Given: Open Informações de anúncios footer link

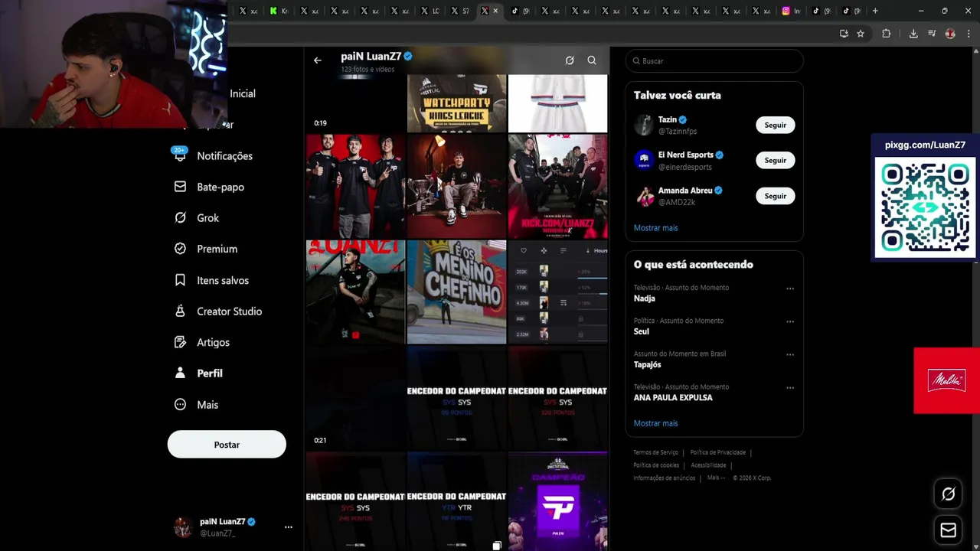Looking at the screenshot, I should tap(664, 478).
